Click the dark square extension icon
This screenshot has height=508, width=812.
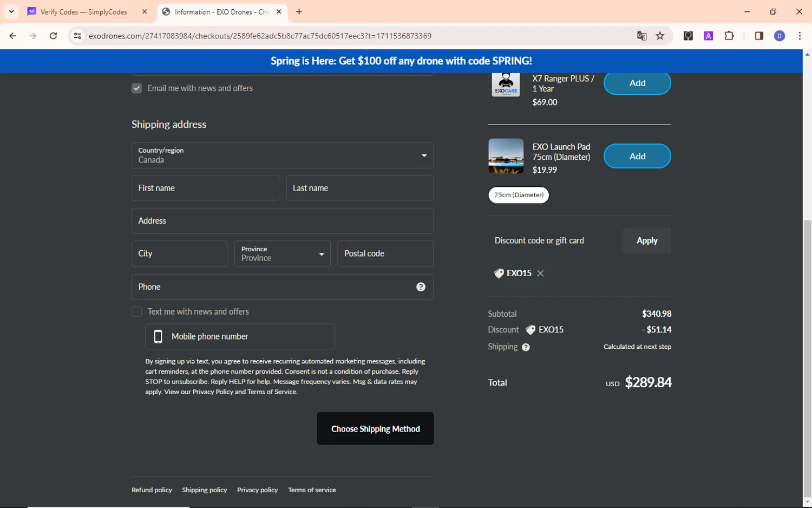tap(688, 36)
